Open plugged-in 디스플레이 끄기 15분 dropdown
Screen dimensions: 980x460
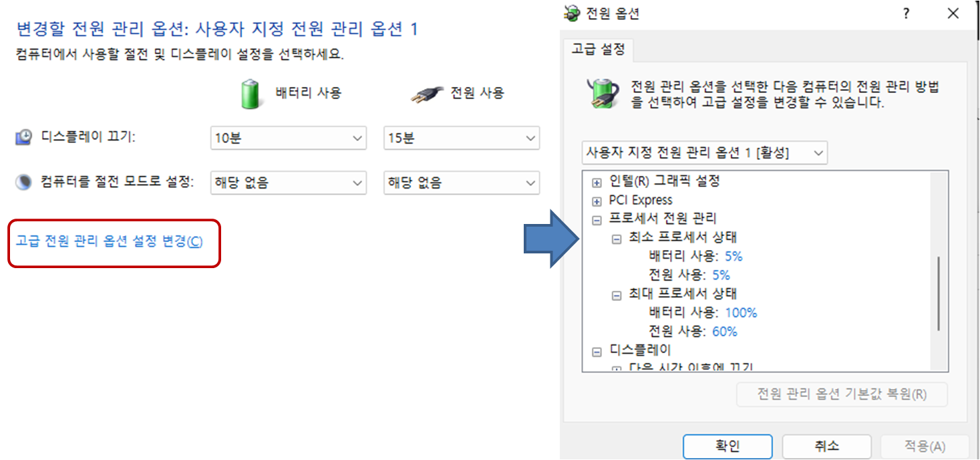(462, 138)
